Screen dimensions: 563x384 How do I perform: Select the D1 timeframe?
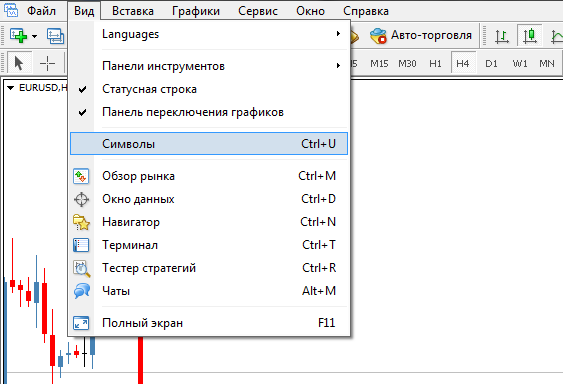[491, 64]
